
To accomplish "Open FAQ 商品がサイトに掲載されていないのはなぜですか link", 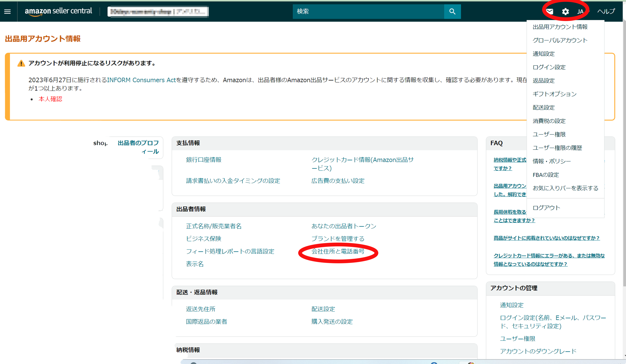I will coord(547,238).
